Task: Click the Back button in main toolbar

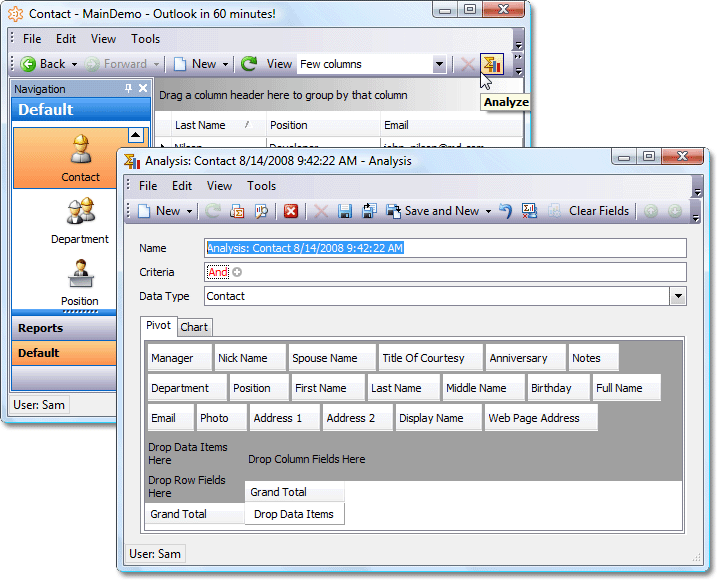Action: pyautogui.click(x=44, y=64)
